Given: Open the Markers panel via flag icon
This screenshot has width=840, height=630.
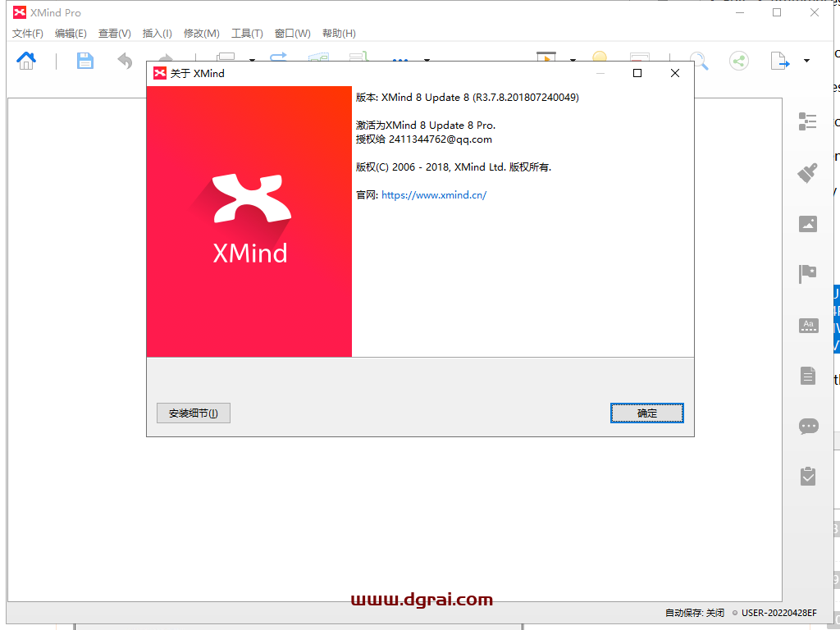Looking at the screenshot, I should (x=808, y=273).
